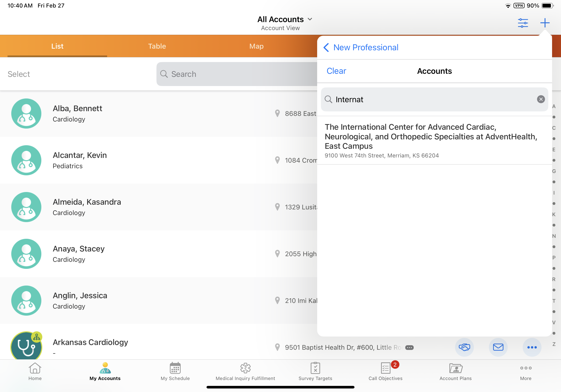561x392 pixels.
Task: Tap the Select button
Action: (x=19, y=74)
